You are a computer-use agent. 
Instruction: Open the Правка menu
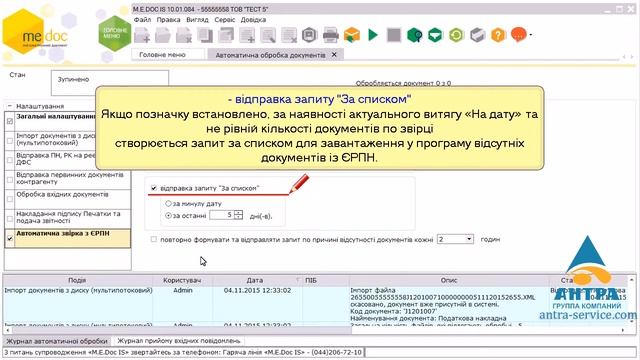(x=168, y=20)
